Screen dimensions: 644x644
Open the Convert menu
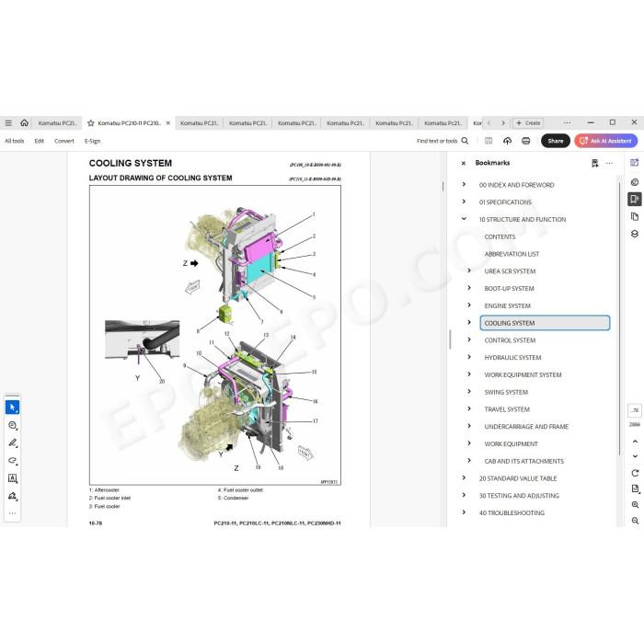tap(64, 141)
